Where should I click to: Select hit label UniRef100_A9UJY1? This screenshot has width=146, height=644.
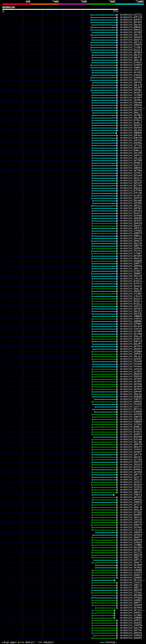tap(131, 35)
